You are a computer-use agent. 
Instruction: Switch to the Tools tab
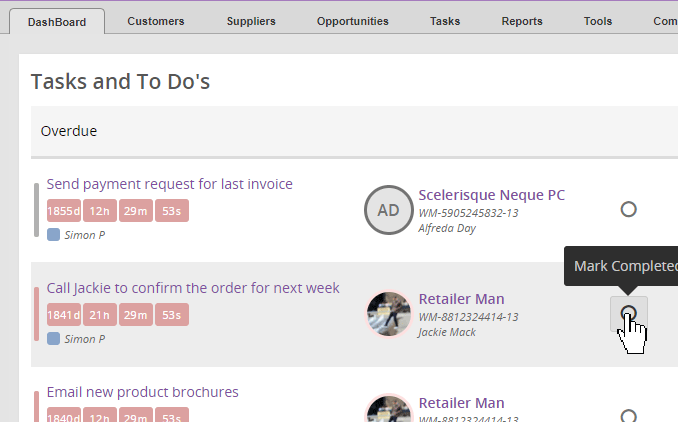(x=598, y=21)
